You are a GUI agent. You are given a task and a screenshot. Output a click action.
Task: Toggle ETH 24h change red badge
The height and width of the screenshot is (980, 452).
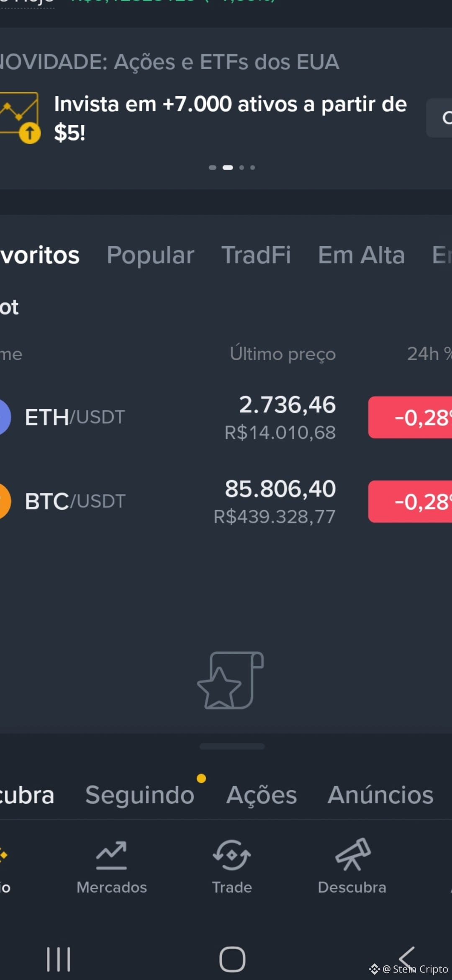[x=410, y=418]
